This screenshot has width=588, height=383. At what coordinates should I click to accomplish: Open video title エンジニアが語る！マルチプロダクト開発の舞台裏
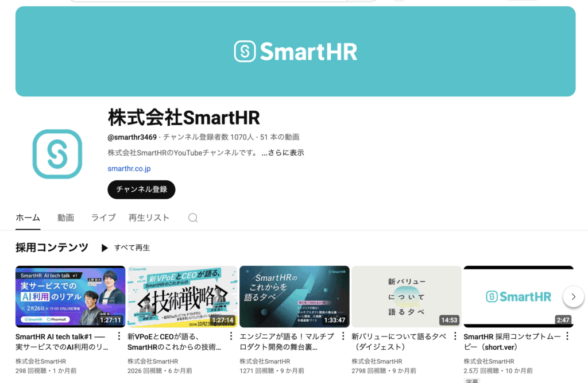coord(287,342)
